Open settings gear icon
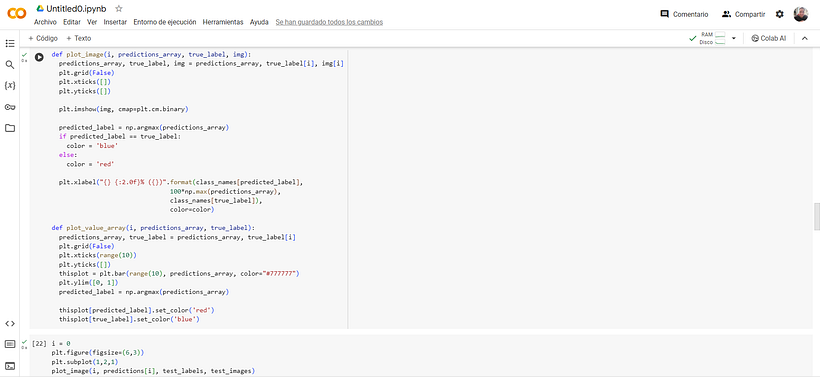820x379 pixels. click(x=780, y=14)
